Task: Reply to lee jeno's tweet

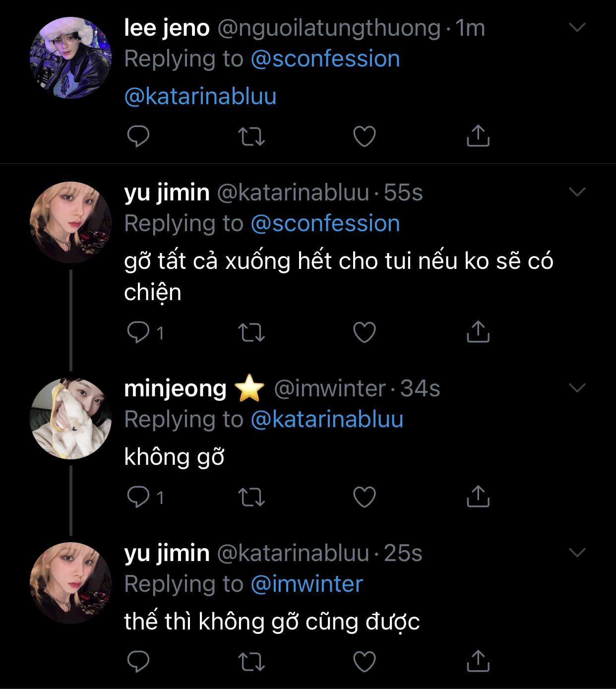Action: [138, 136]
